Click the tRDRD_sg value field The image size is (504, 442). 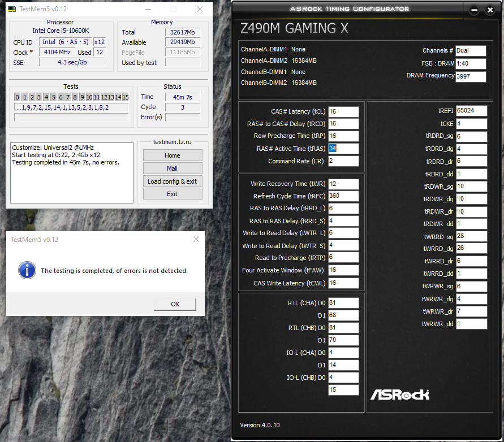472,137
